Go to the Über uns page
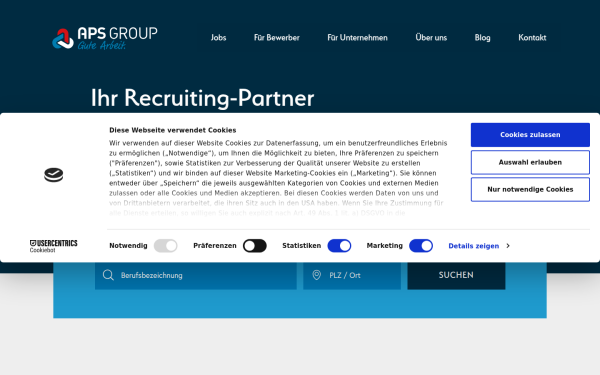This screenshot has width=600, height=375. click(x=431, y=38)
